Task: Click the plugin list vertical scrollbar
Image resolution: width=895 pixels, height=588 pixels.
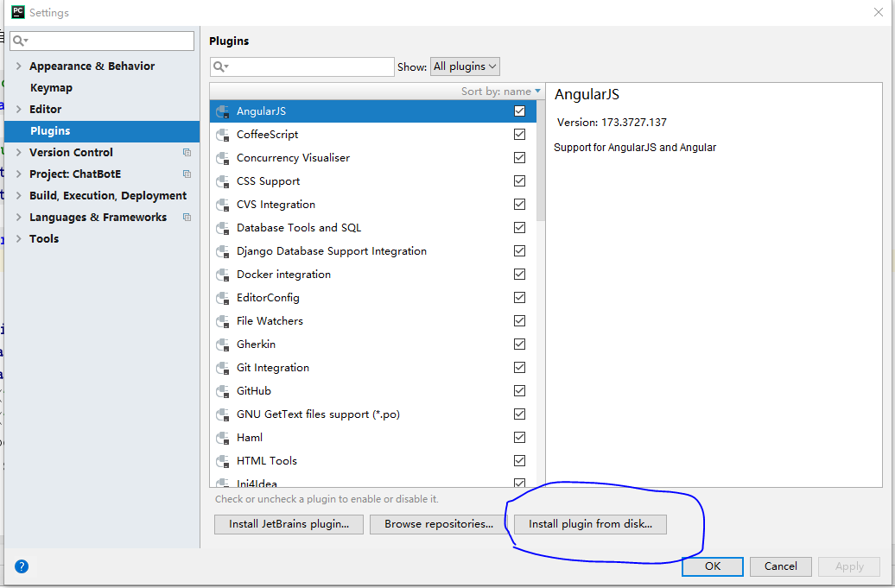Action: pos(541,161)
